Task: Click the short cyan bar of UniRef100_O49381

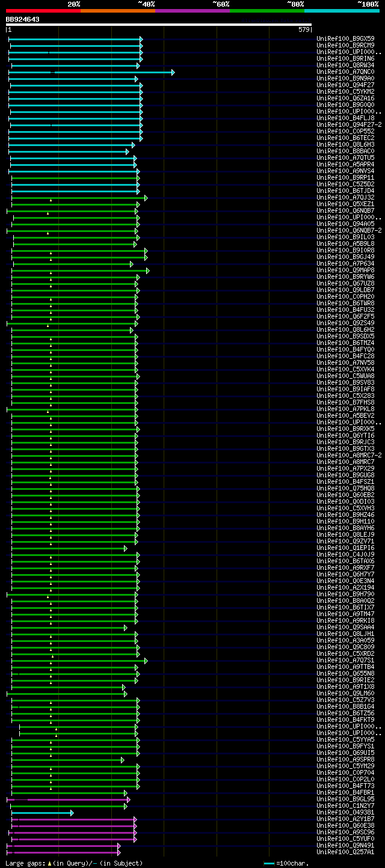Action: [42, 813]
